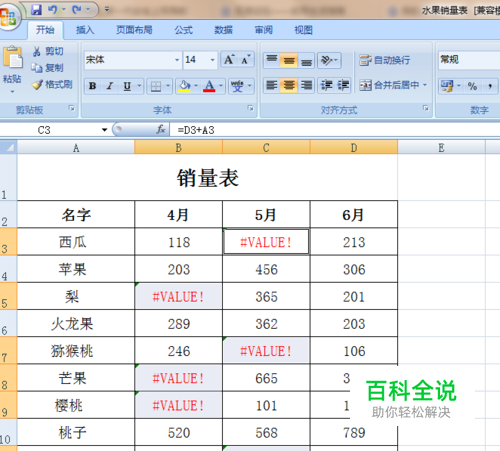This screenshot has width=500, height=451.
Task: Align text to the bottom
Action: point(306,60)
